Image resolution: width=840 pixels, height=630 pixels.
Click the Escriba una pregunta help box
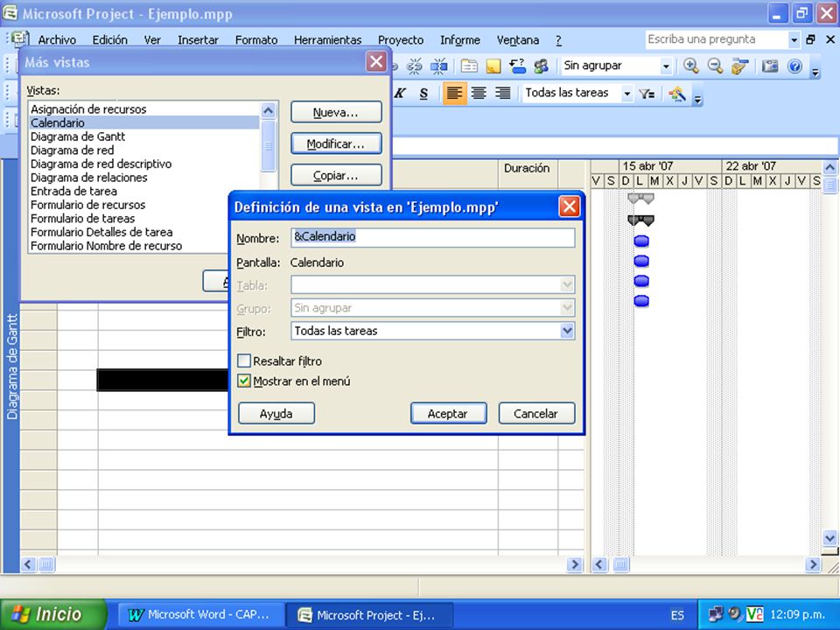tap(716, 39)
